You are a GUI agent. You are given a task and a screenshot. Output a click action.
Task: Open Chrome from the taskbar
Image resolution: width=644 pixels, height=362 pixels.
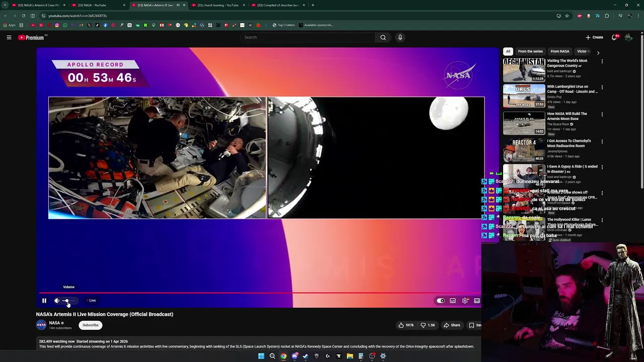[283, 356]
